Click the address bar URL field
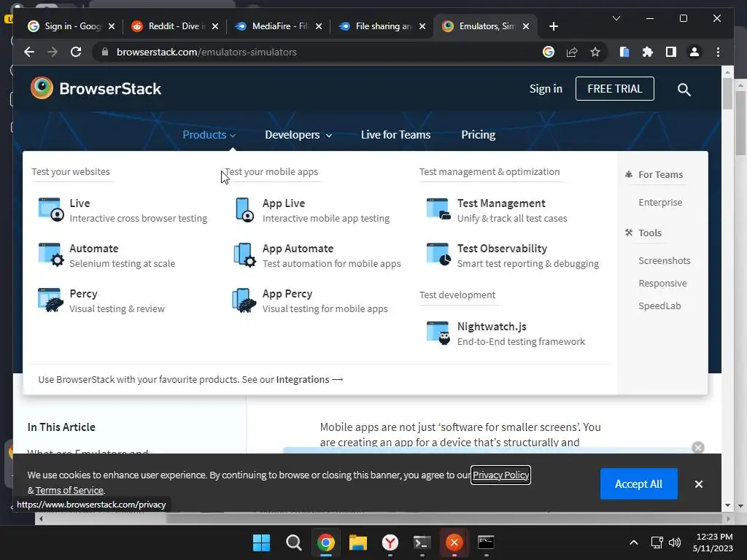The image size is (747, 560). pyautogui.click(x=320, y=52)
